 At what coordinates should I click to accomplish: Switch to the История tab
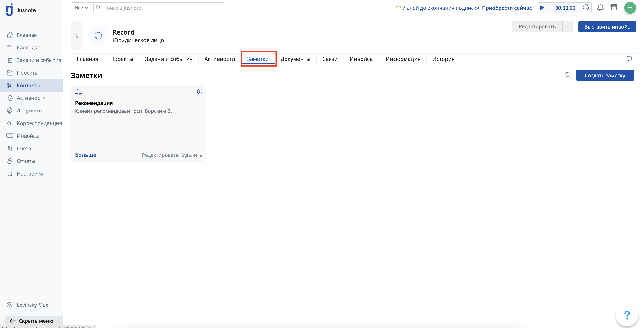(x=443, y=59)
